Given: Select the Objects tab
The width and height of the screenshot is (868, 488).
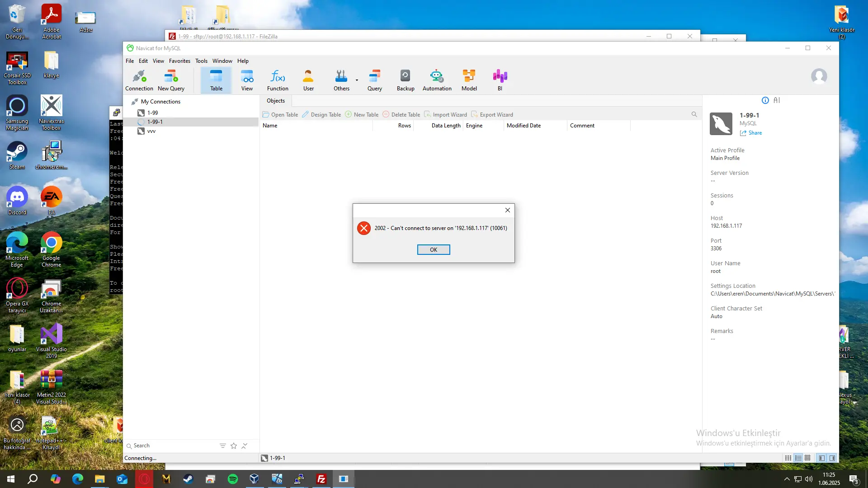Looking at the screenshot, I should pyautogui.click(x=276, y=101).
